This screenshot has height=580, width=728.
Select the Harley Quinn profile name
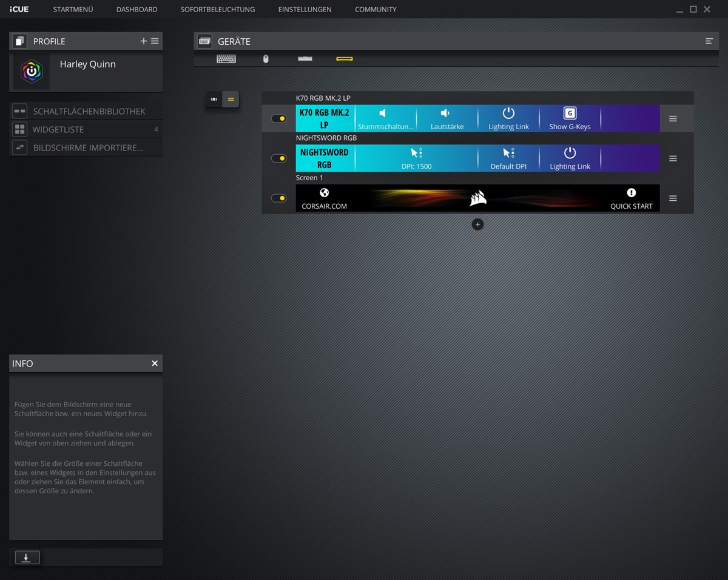tap(87, 64)
